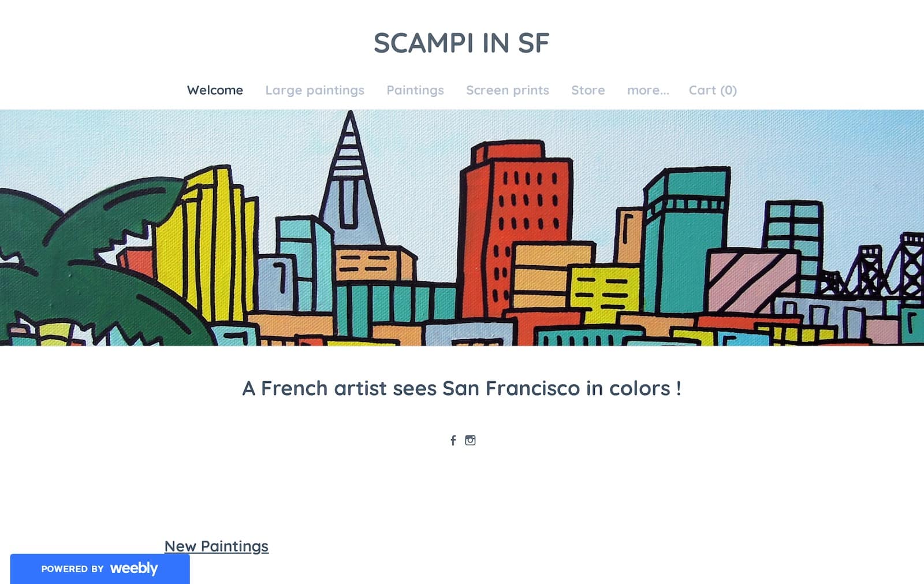The height and width of the screenshot is (584, 924).
Task: Click the SCAMPI IN SF site title
Action: tap(461, 42)
